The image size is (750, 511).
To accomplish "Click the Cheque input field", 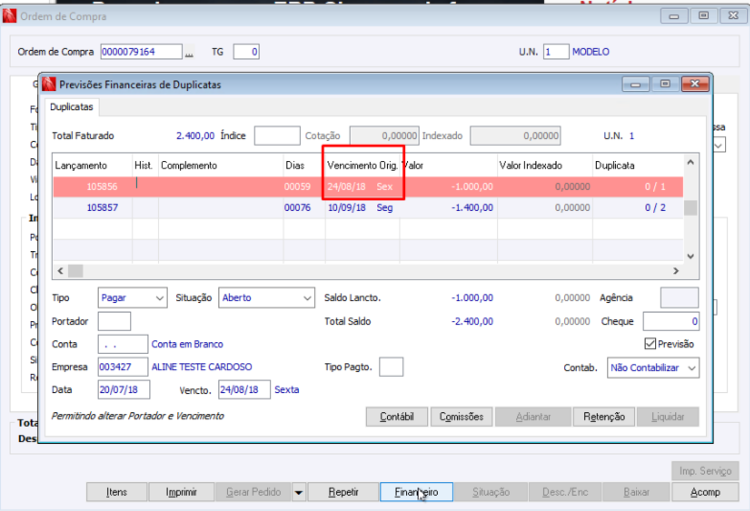I will pyautogui.click(x=671, y=321).
